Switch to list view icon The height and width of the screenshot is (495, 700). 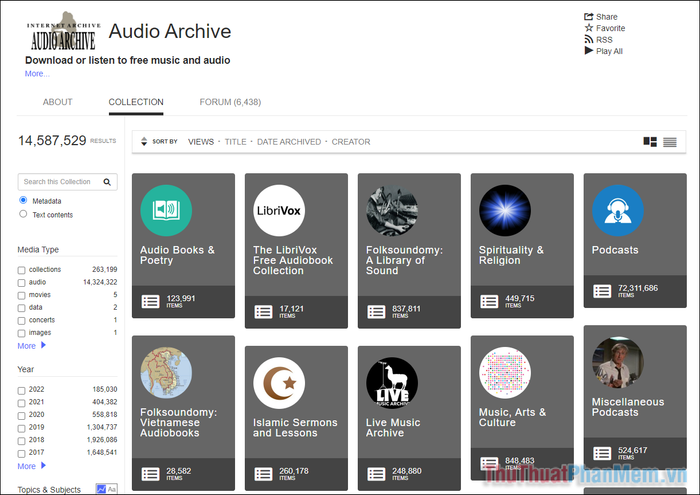click(670, 142)
